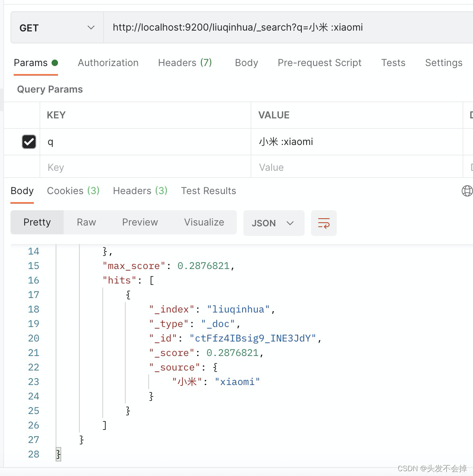Switch to the Authorization tab
The height and width of the screenshot is (476, 473).
click(x=108, y=63)
